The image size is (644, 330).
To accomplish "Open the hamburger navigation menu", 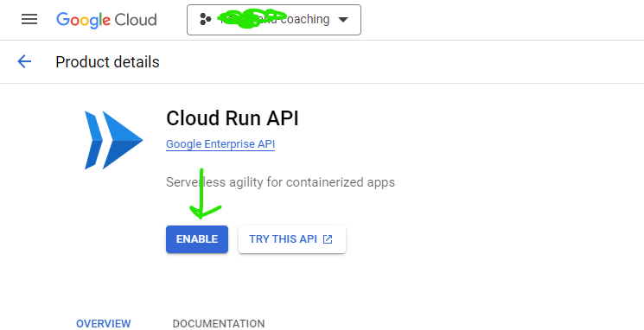I will (x=29, y=19).
